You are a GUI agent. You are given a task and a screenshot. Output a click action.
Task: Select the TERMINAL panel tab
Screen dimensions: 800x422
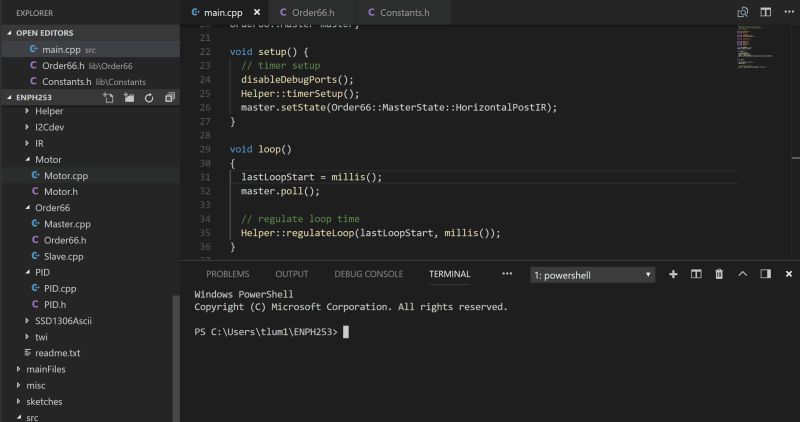[x=449, y=274]
